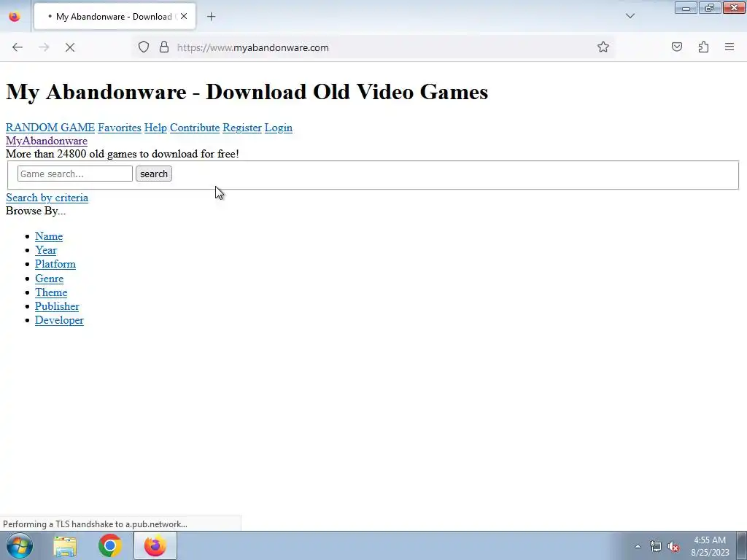Screen dimensions: 747x560
Task: Click the muted volume tray icon
Action: (x=673, y=546)
